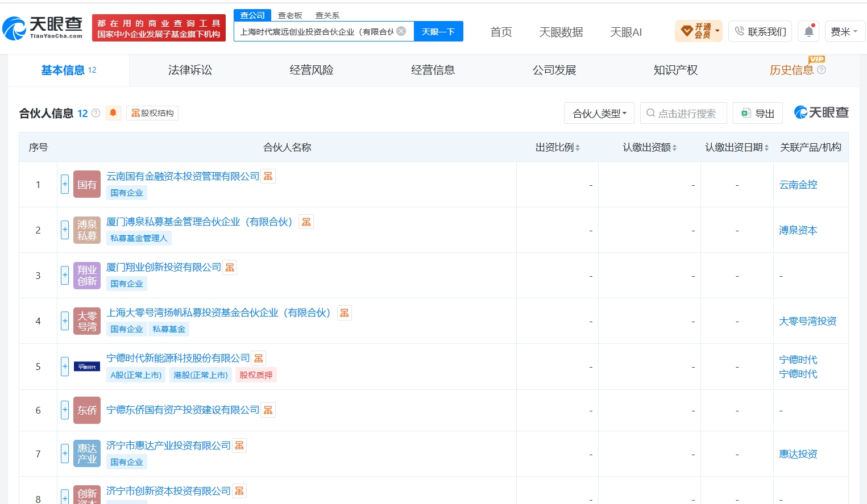Expand row 1 云南国有金融资本 details

click(x=65, y=184)
